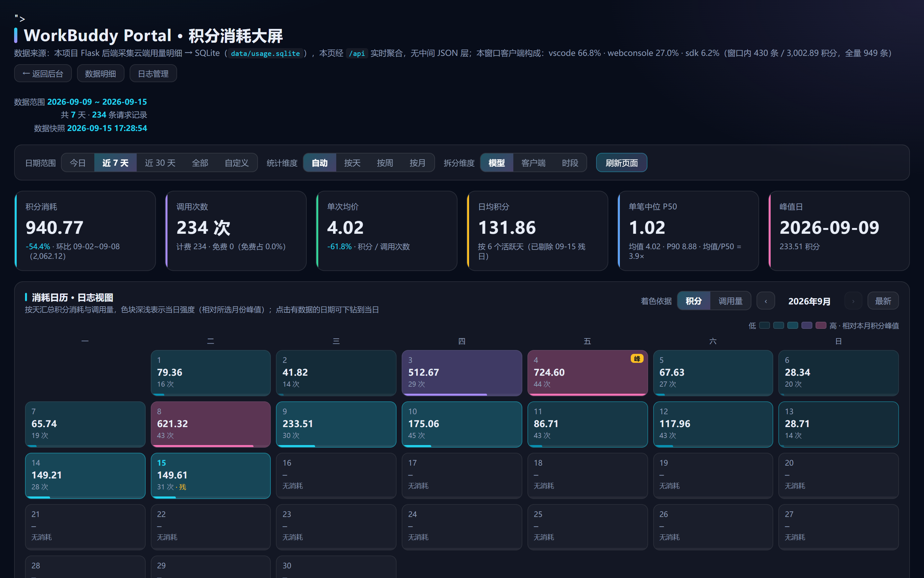Select calendar day 6 showing 28.34
924x578 pixels.
(838, 373)
